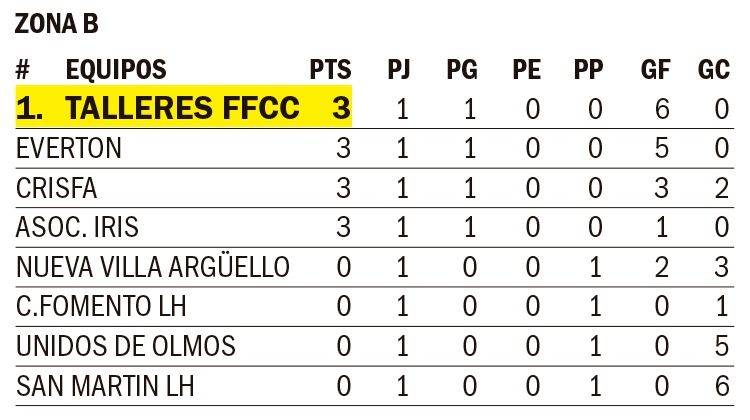Screen dimensions: 750x420
Task: Select San Martin LH's goals-against value 6
Action: pyautogui.click(x=722, y=385)
